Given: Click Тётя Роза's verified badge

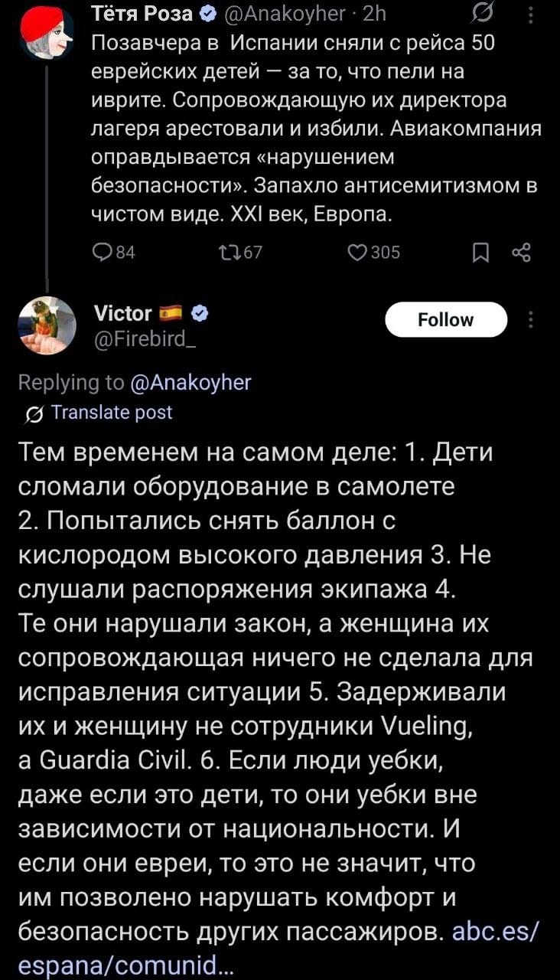Looking at the screenshot, I should [207, 15].
